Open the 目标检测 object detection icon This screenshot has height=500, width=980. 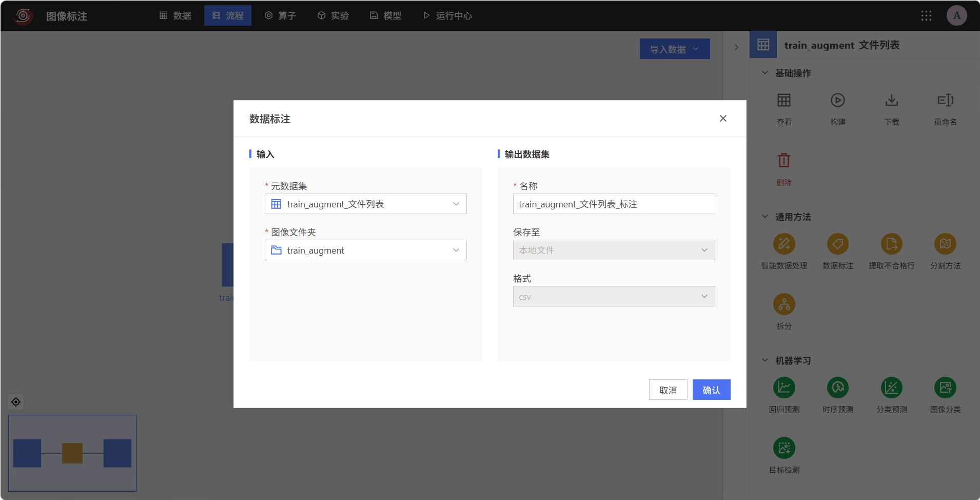click(784, 448)
